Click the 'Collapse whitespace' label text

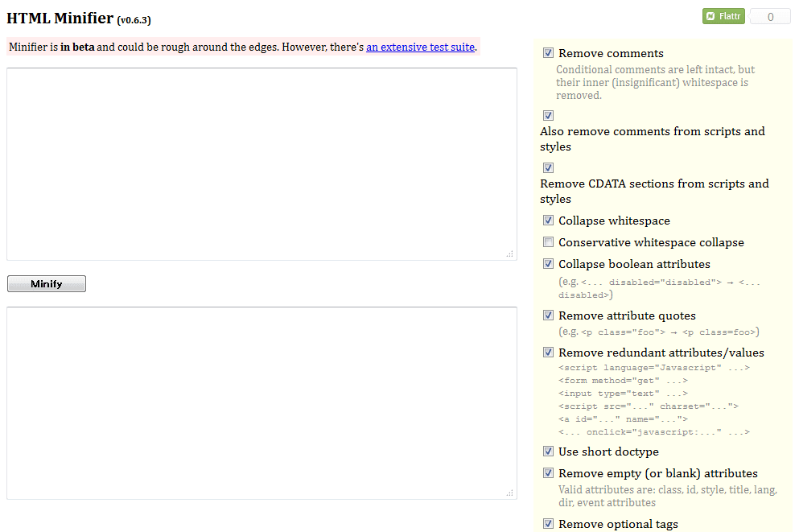614,221
